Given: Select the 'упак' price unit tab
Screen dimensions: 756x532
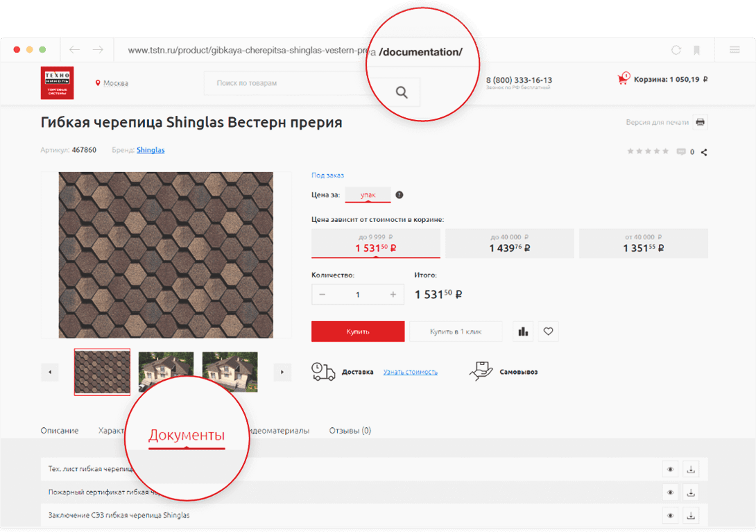Looking at the screenshot, I should click(x=368, y=195).
